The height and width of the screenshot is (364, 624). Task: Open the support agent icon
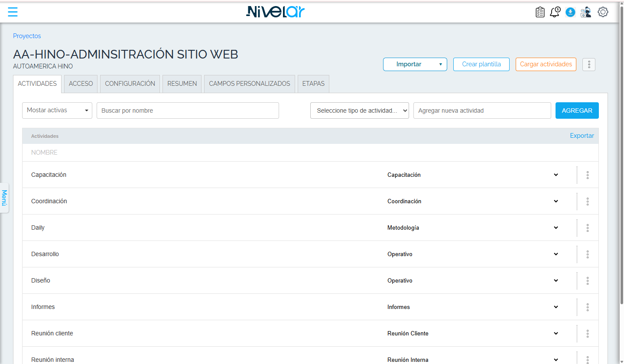[586, 12]
